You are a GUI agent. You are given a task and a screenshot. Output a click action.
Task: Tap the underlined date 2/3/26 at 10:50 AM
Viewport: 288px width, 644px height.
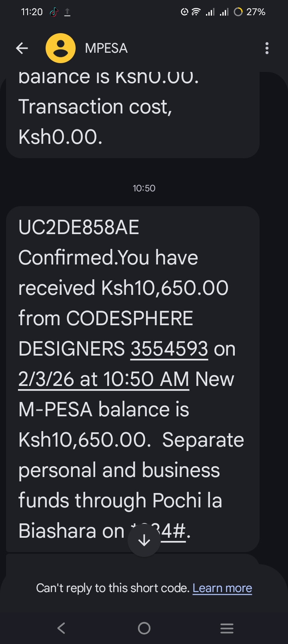click(x=104, y=379)
